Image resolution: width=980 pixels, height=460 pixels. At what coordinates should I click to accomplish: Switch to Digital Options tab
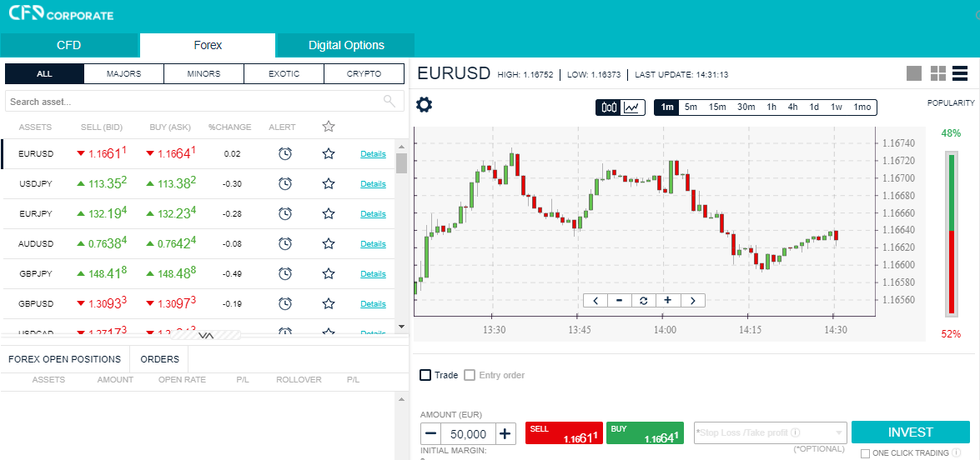pyautogui.click(x=346, y=46)
